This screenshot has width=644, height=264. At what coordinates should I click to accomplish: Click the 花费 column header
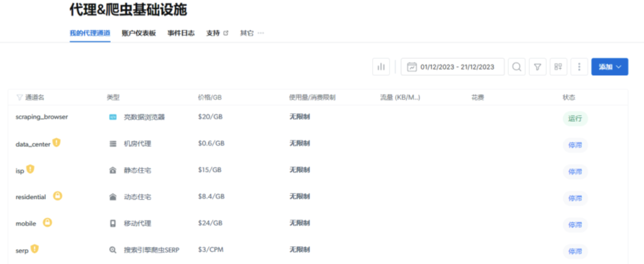click(478, 97)
